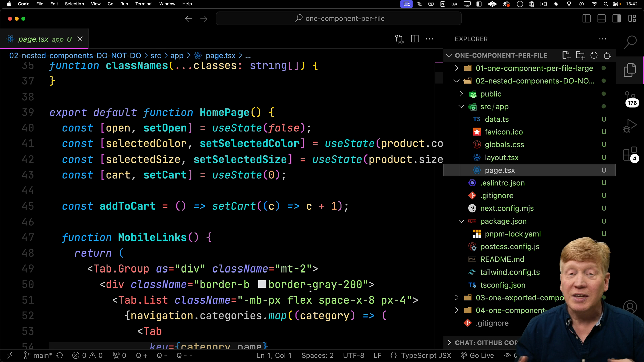The width and height of the screenshot is (644, 362).
Task: Close the page.tsx tab
Action: pyautogui.click(x=80, y=39)
